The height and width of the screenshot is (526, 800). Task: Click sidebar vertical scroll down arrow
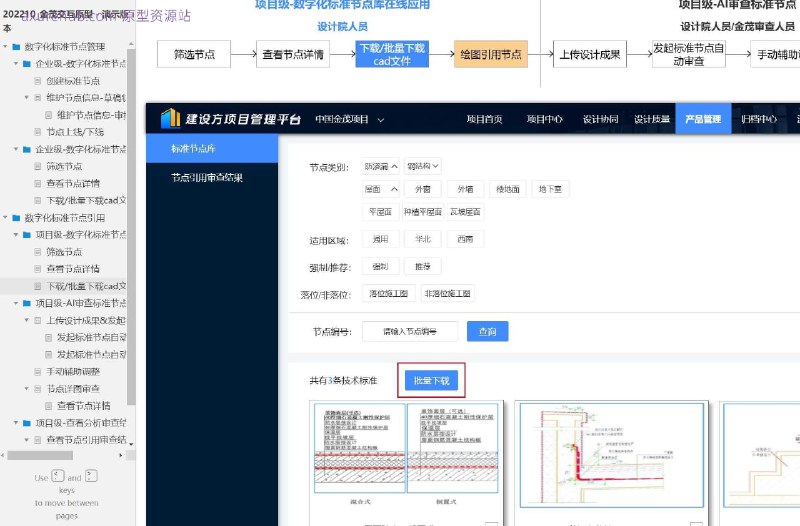click(x=131, y=444)
